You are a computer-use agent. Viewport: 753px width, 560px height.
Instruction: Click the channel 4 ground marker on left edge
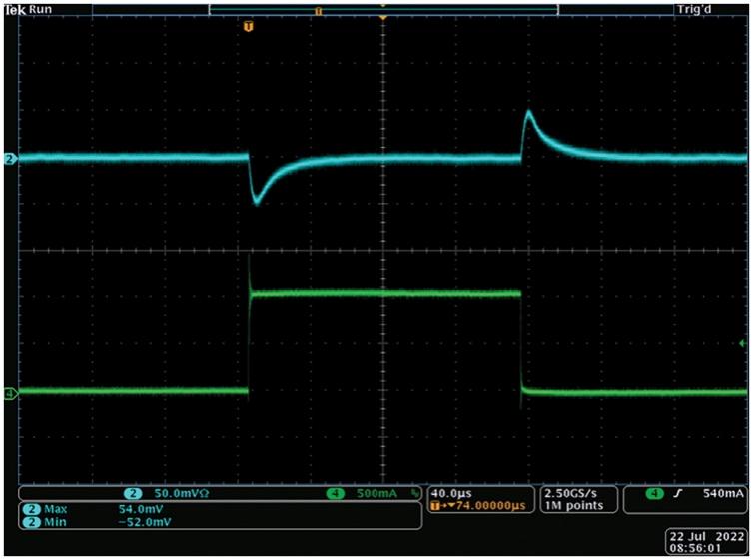click(x=11, y=393)
